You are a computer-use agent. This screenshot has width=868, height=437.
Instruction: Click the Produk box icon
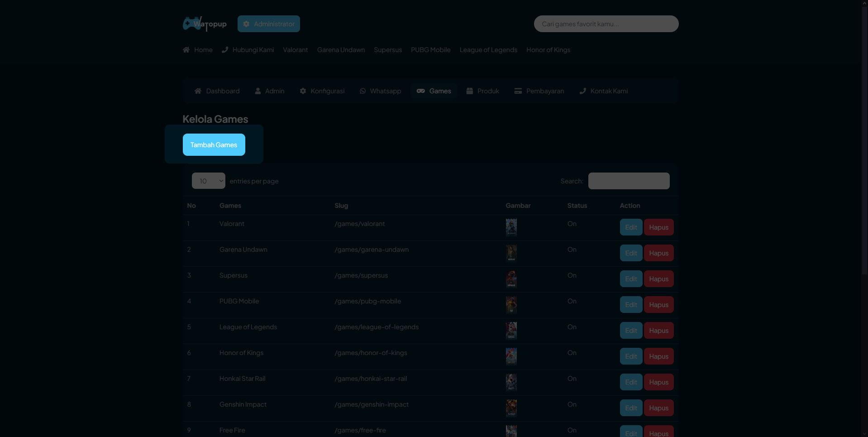[x=470, y=91]
